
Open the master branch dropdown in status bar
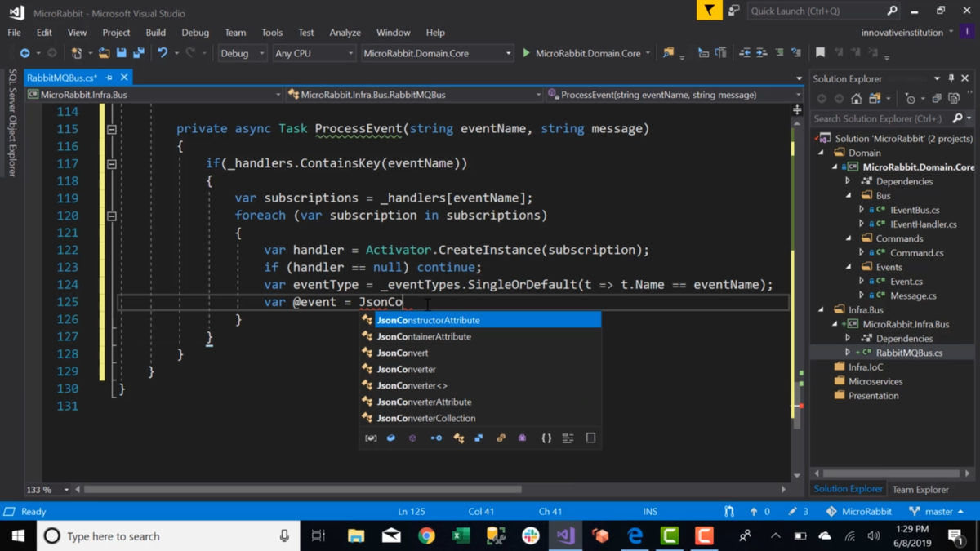[937, 512]
